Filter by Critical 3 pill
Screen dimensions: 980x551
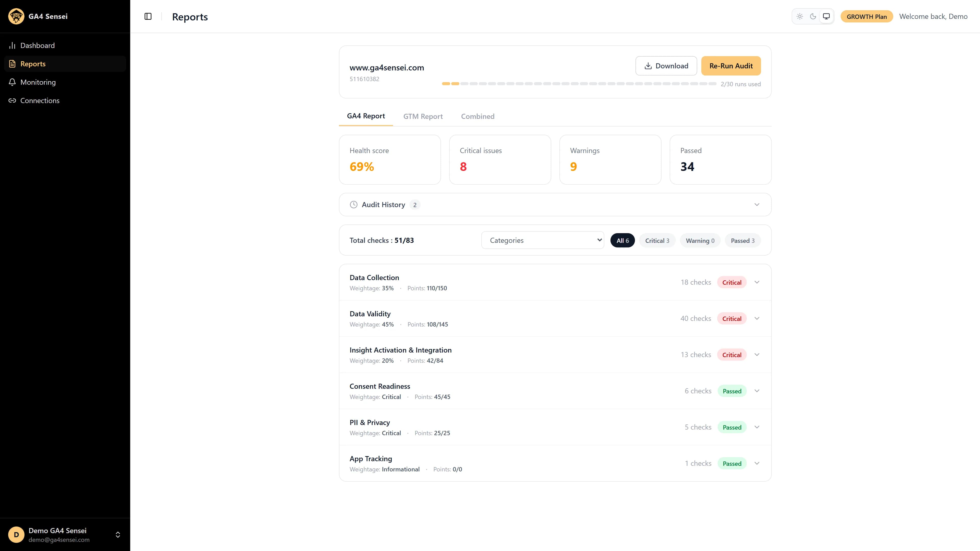coord(657,240)
